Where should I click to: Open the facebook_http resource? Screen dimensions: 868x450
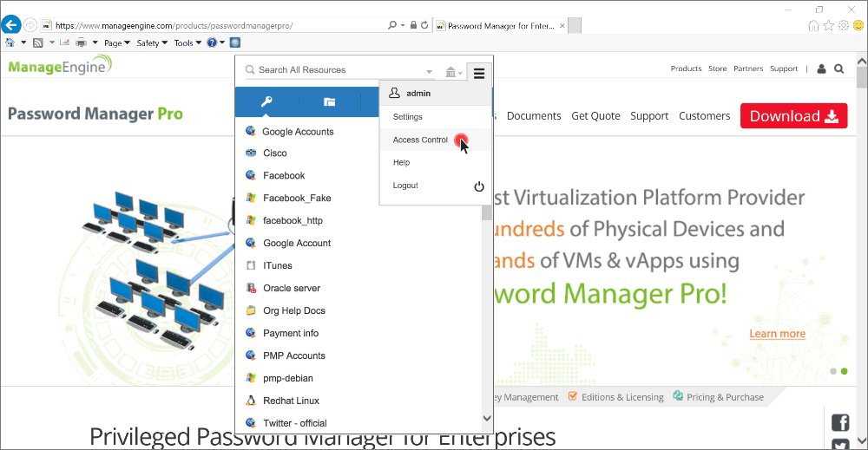tap(293, 220)
